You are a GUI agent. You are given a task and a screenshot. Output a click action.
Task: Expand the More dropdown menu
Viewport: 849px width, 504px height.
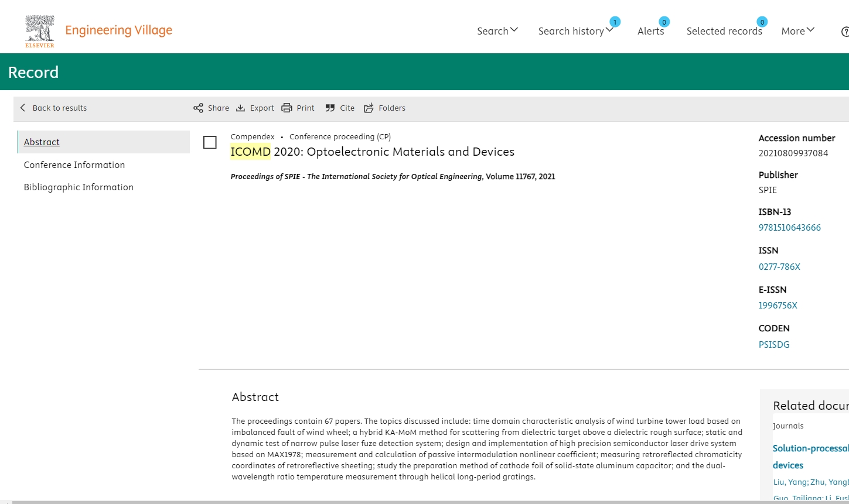798,31
